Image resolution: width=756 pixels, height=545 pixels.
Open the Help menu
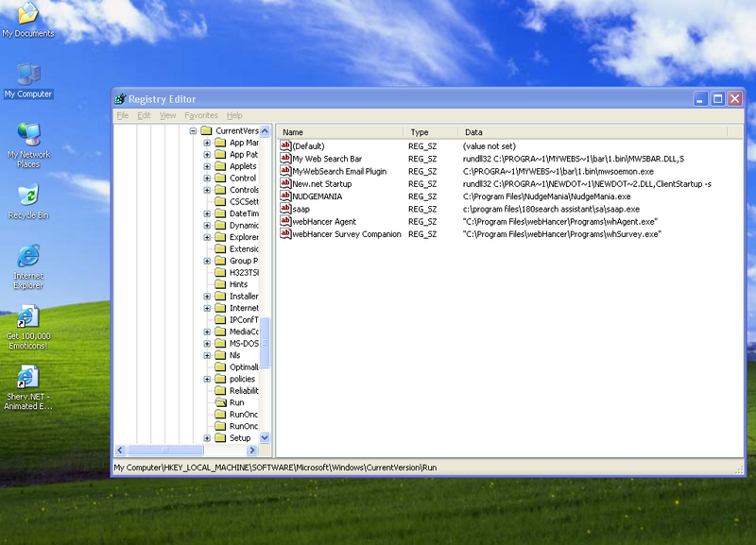pyautogui.click(x=234, y=115)
